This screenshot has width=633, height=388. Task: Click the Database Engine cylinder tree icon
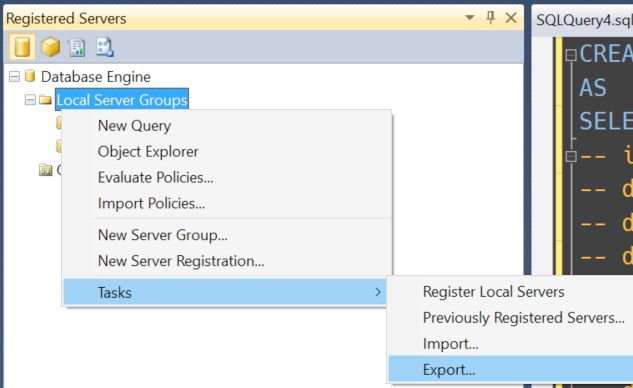(x=30, y=76)
